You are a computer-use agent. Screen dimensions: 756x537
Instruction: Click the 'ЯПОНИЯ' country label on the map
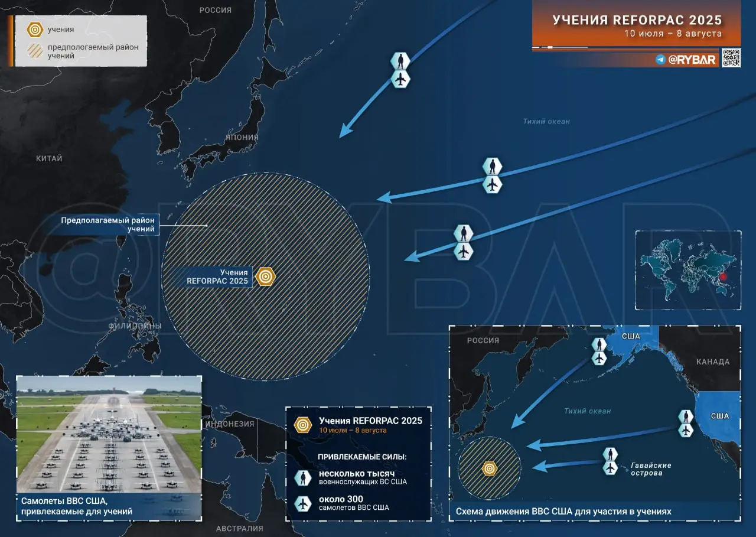(242, 137)
